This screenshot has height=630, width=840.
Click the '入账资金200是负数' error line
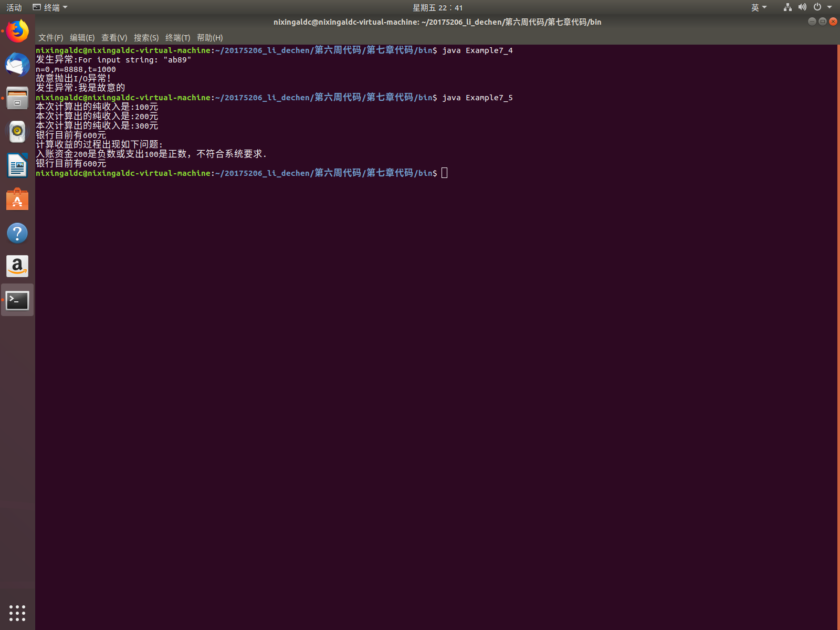click(x=151, y=154)
